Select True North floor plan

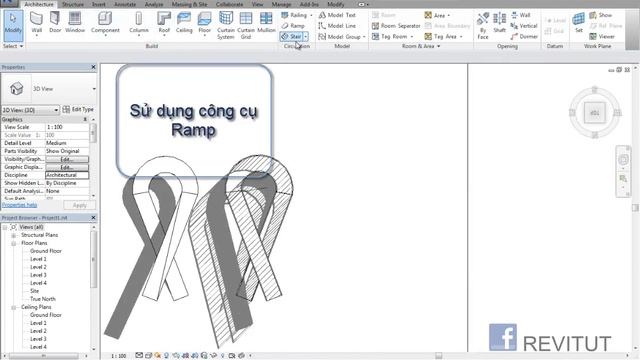(x=42, y=299)
